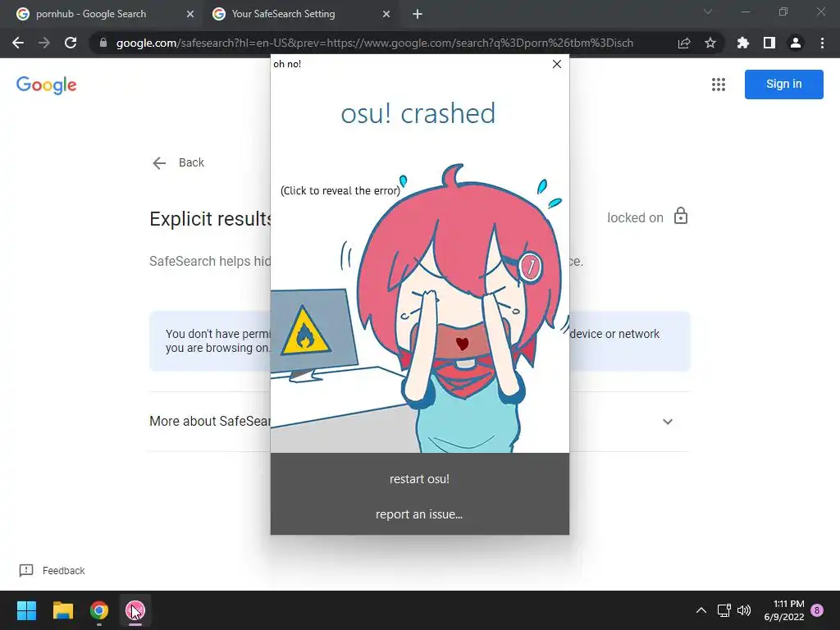Click the text to reveal the error
The image size is (840, 630).
tap(340, 190)
